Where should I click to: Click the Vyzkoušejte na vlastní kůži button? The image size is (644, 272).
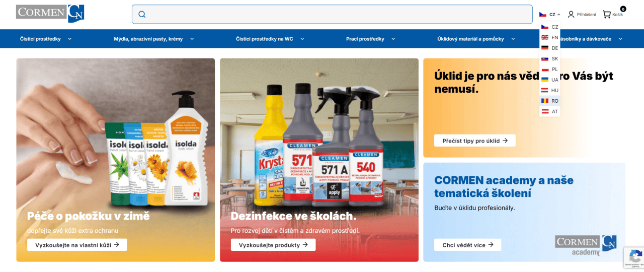(77, 245)
